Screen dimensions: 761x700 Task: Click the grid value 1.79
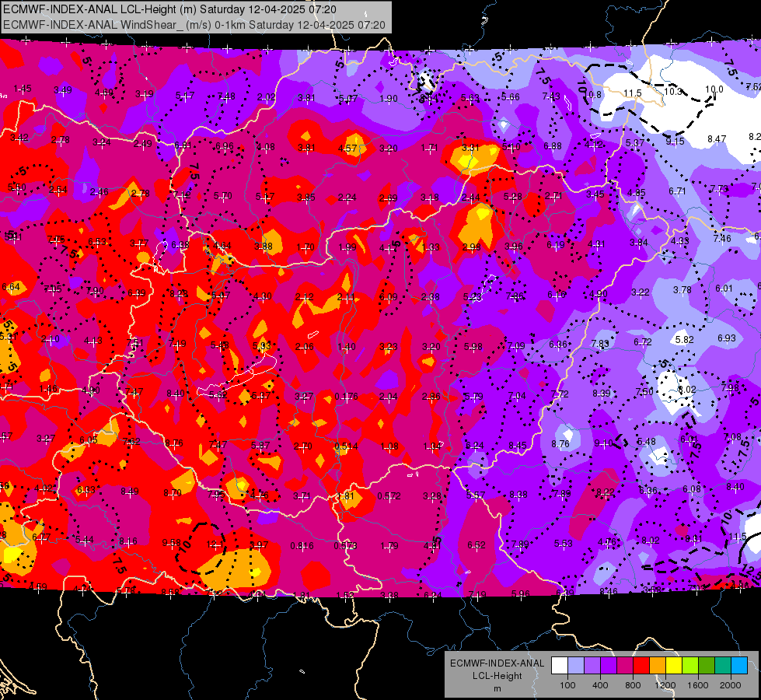tap(389, 545)
